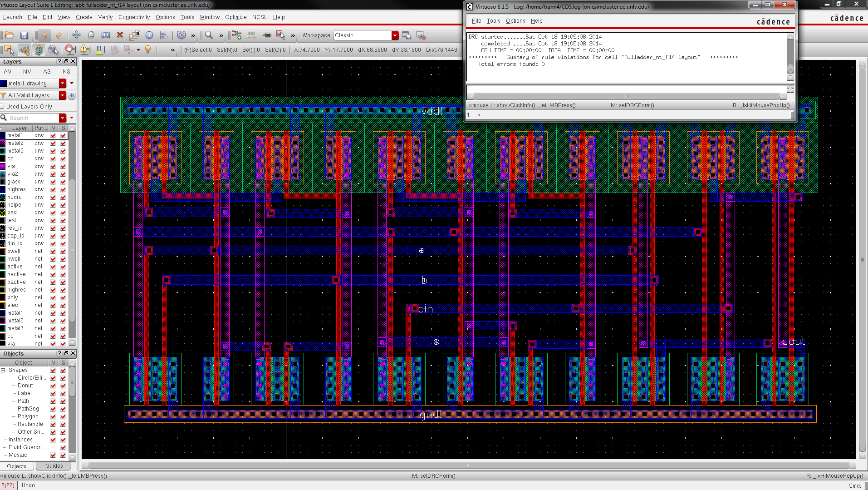Screen dimensions: 868x490
Task: Click the Undo arrow icon
Action: [x=44, y=35]
